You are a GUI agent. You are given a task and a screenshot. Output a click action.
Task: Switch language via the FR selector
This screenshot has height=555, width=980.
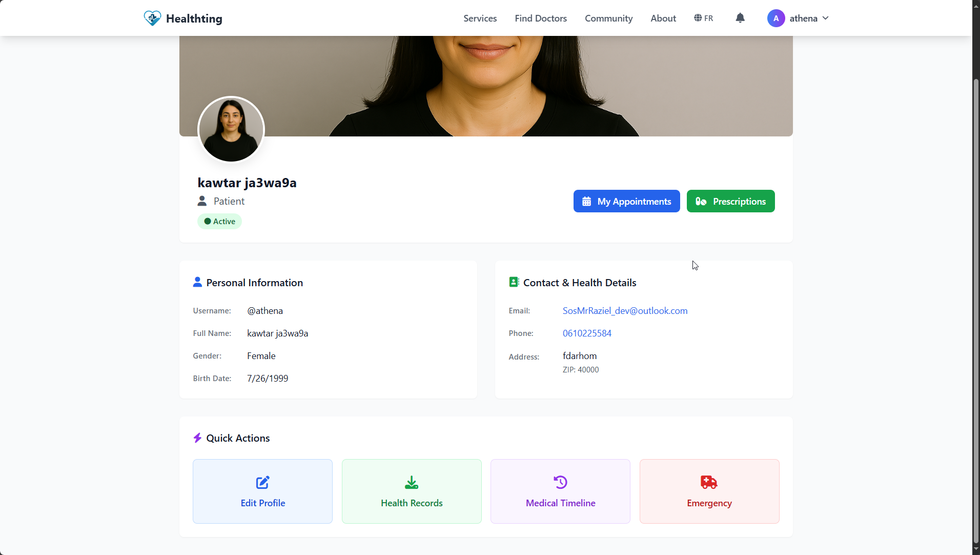(708, 18)
